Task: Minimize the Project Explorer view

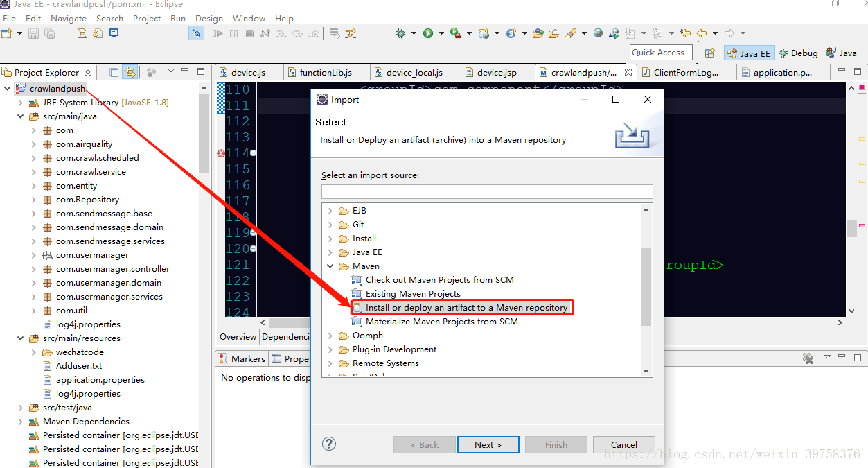Action: (x=186, y=71)
